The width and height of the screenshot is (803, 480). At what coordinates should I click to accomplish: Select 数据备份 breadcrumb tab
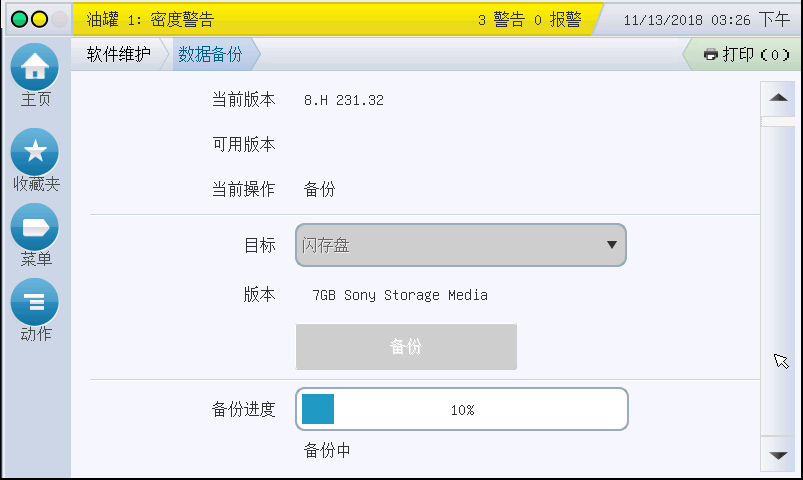pos(210,54)
